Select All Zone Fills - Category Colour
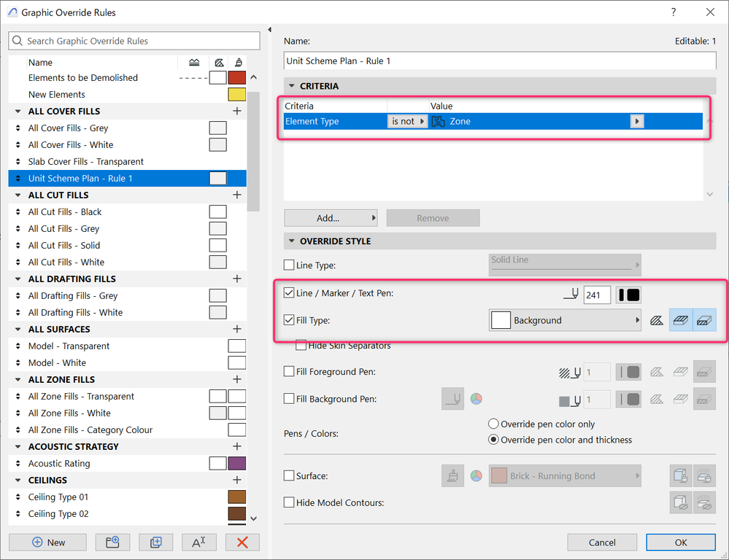Image resolution: width=729 pixels, height=560 pixels. 128,430
